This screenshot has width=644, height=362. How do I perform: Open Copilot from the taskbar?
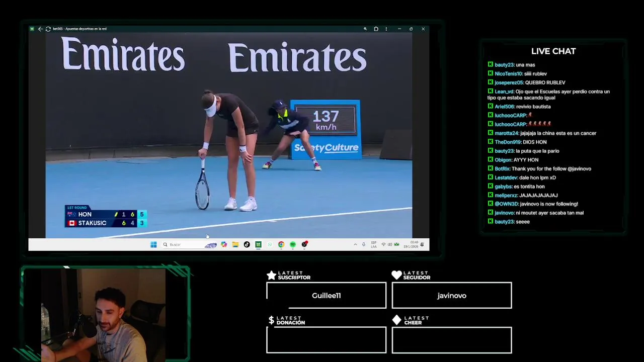pos(224,244)
